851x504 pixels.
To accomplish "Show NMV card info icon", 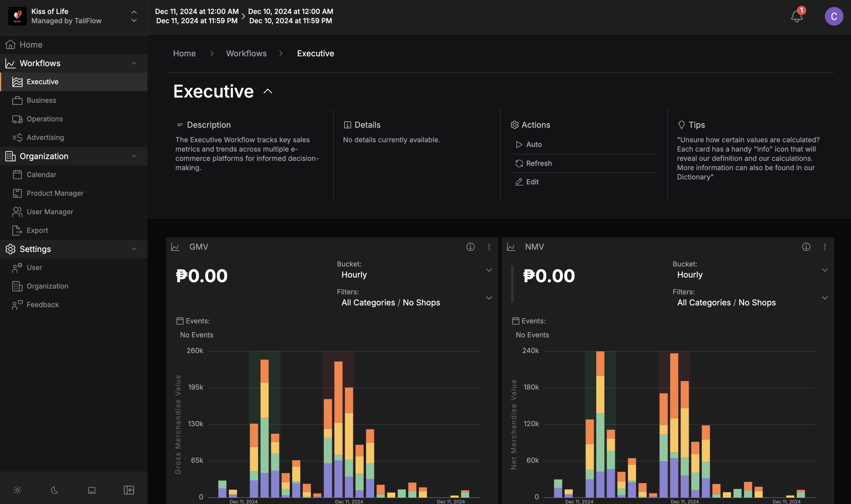I will tap(806, 246).
